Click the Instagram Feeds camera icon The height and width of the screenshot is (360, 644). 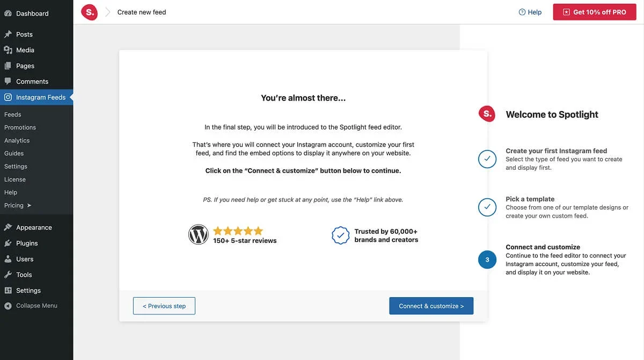8,97
